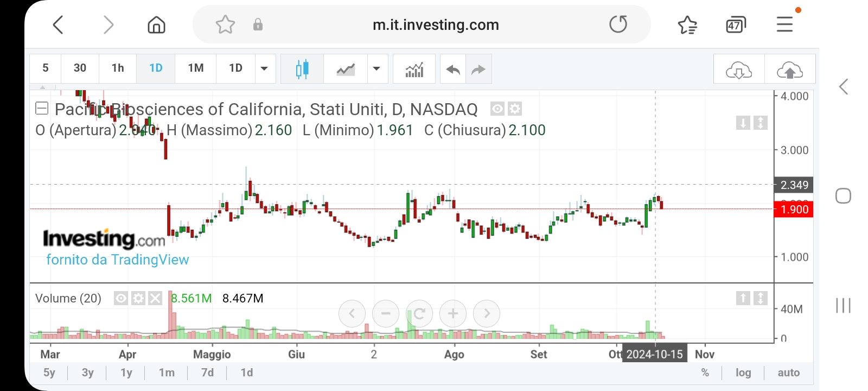Toggle auto scale button
Viewport: 868px width, 391px height.
(x=789, y=373)
